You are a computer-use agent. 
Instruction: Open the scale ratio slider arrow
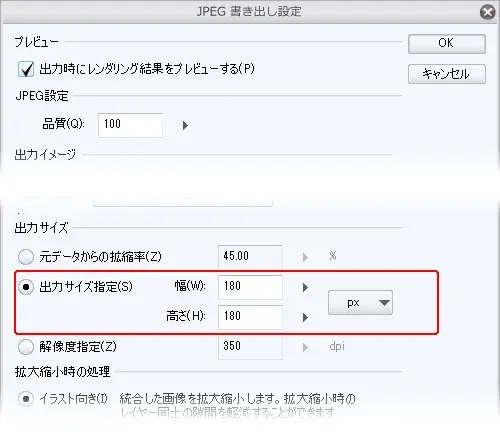[305, 257]
